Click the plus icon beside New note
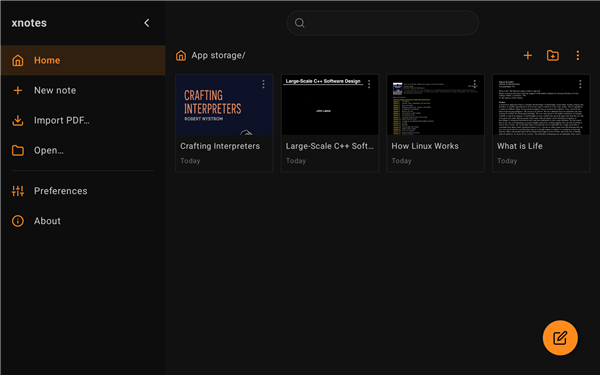The height and width of the screenshot is (375, 600). point(18,90)
